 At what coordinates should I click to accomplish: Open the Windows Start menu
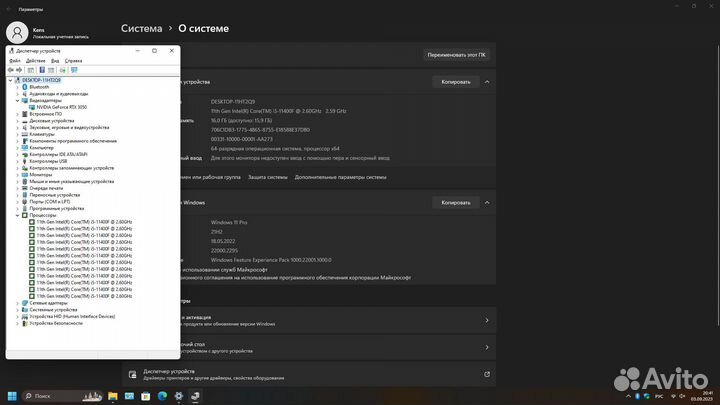12,396
